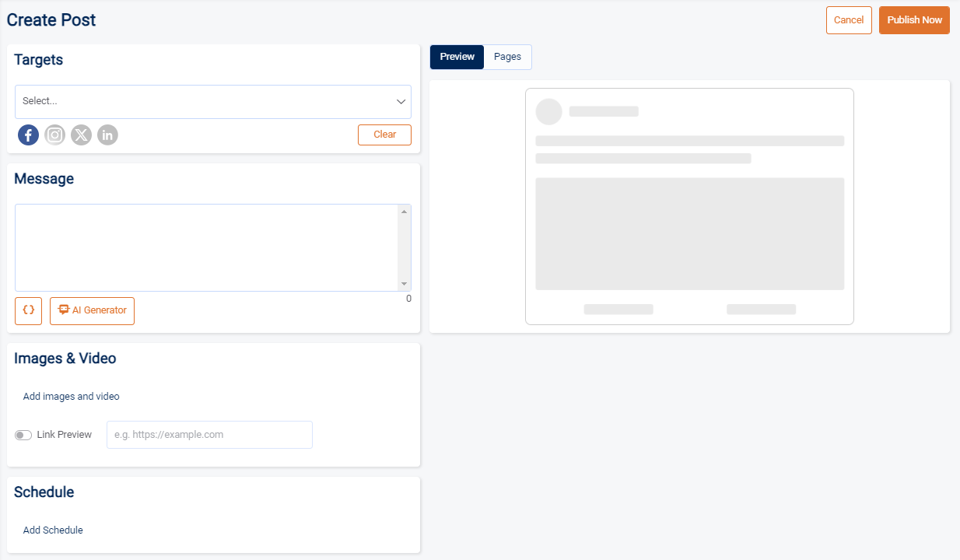Click the Cancel button
Viewport: 960px width, 560px height.
click(x=849, y=20)
